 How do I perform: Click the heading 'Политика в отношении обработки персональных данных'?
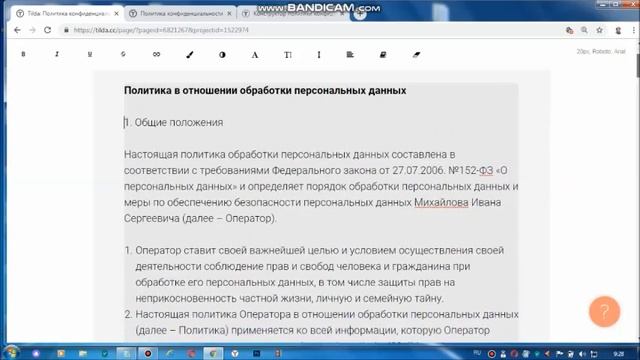pyautogui.click(x=265, y=90)
